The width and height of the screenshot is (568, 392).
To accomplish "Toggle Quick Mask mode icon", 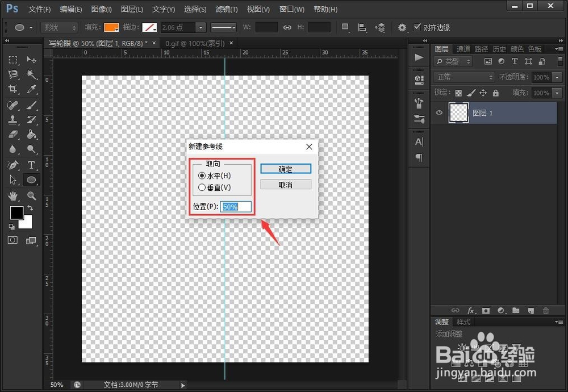I will pyautogui.click(x=12, y=240).
